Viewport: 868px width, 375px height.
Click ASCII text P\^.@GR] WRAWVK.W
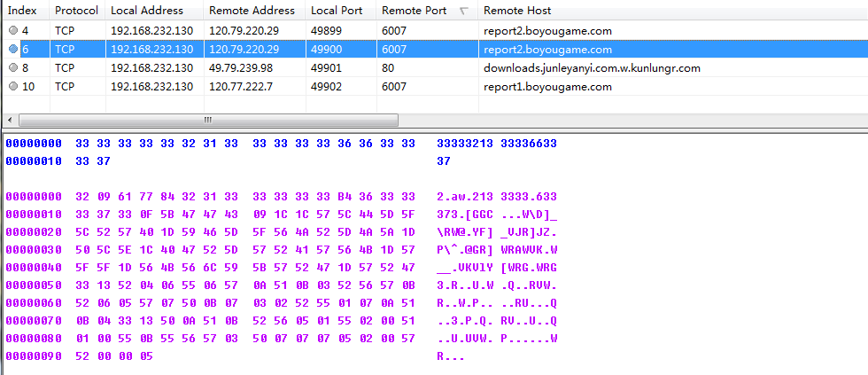[497, 250]
